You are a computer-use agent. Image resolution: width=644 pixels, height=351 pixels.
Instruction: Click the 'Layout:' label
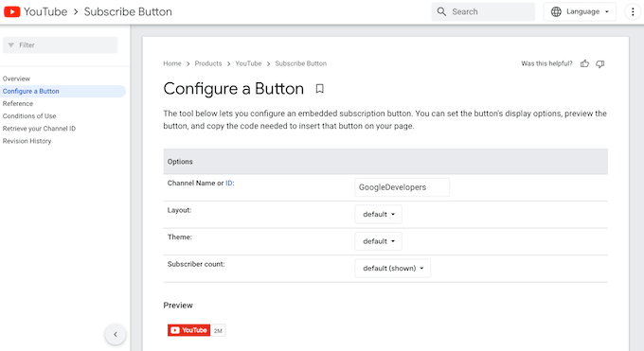click(x=180, y=210)
